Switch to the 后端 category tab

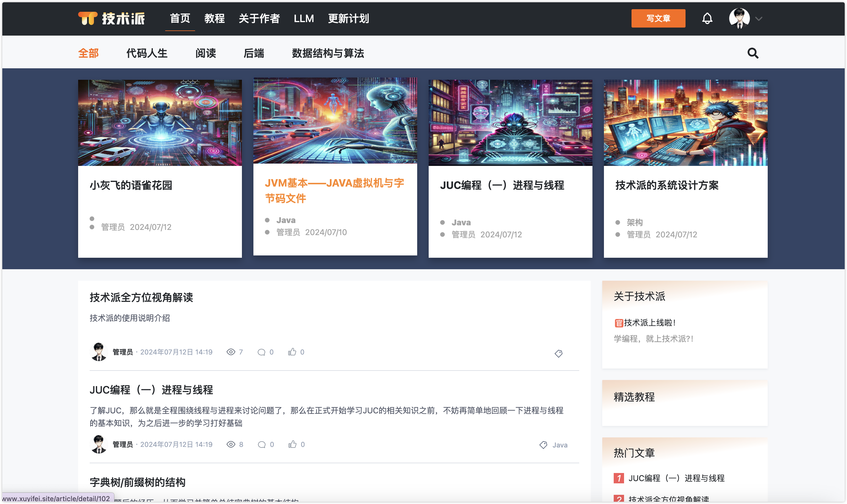pyautogui.click(x=254, y=53)
